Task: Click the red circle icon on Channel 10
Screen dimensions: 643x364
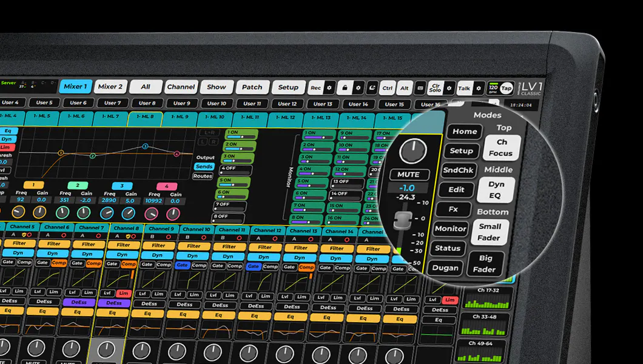Action: click(x=204, y=237)
